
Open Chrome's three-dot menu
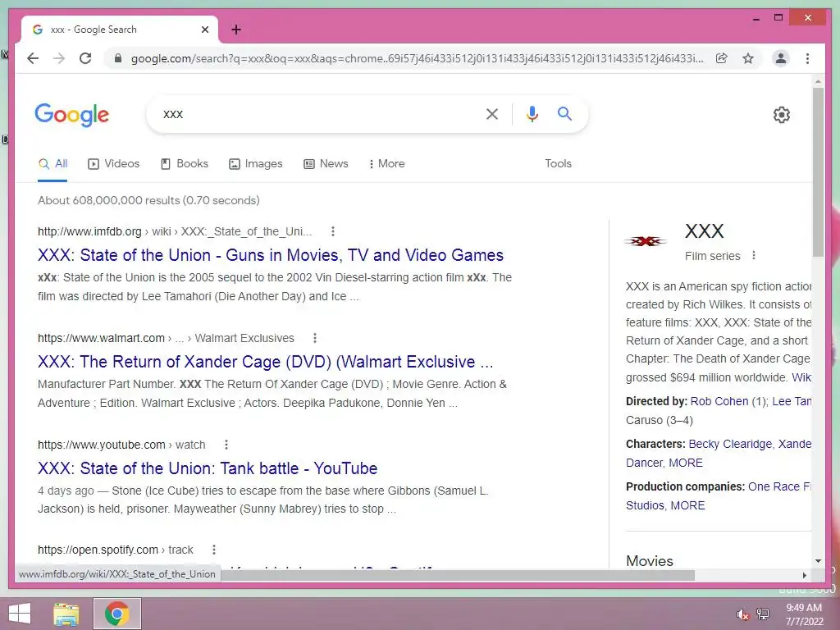pyautogui.click(x=807, y=58)
